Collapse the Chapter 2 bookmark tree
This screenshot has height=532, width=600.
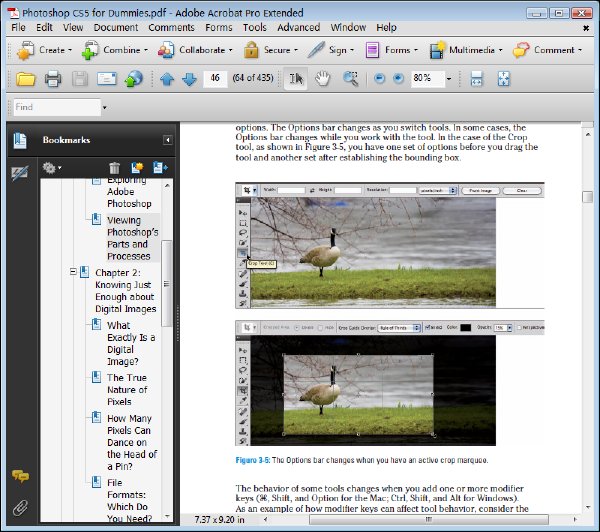click(73, 272)
